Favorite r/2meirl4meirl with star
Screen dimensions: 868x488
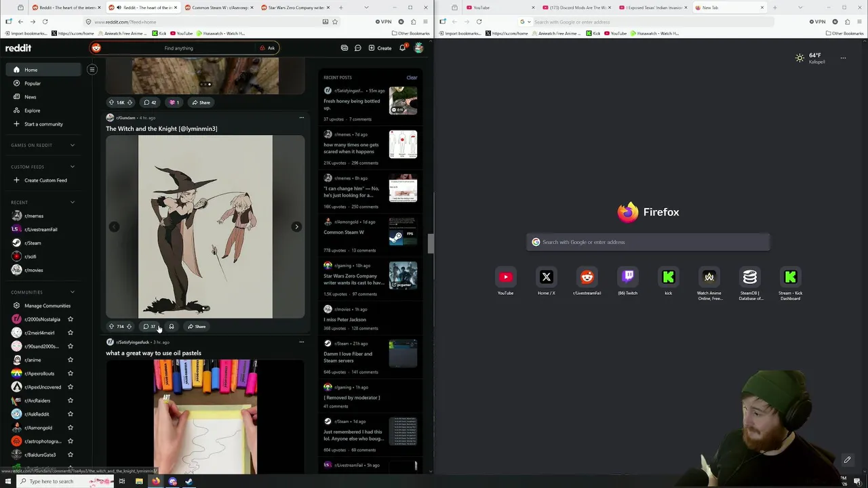(70, 333)
